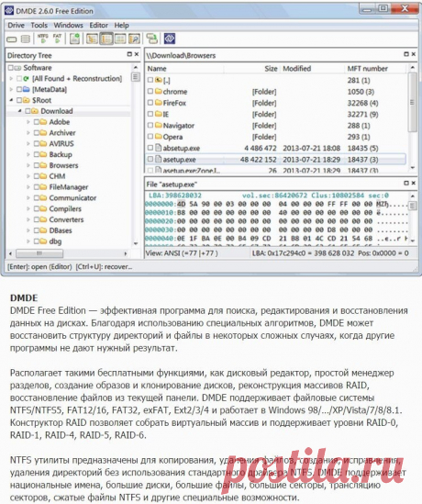Click the tree horizontal scrollbar right arrow
The image size is (422, 504).
coord(126,253)
